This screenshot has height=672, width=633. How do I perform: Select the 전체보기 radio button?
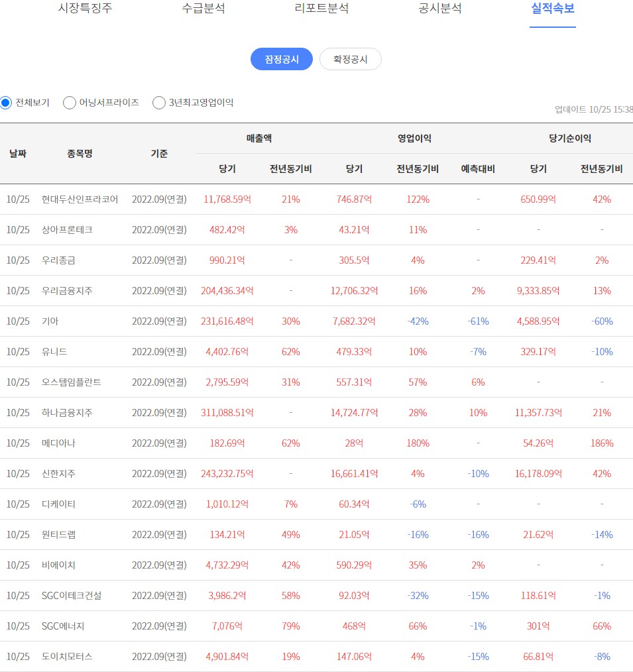click(x=5, y=103)
